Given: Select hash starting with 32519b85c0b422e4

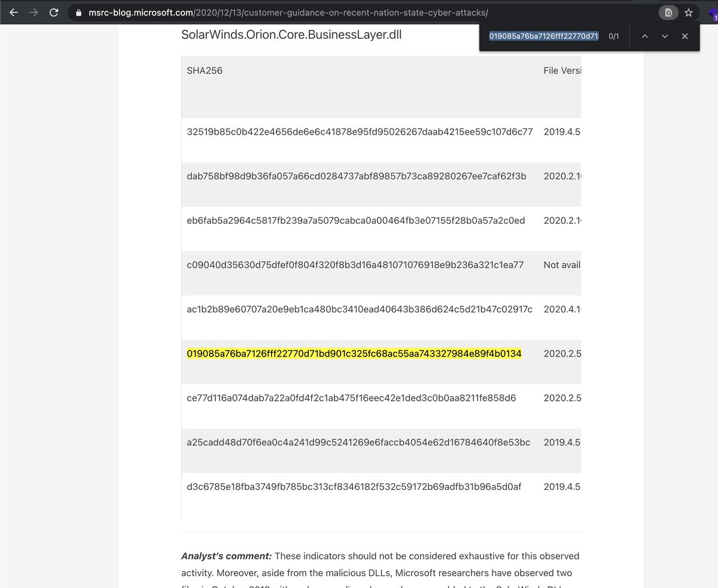Looking at the screenshot, I should pyautogui.click(x=360, y=132).
